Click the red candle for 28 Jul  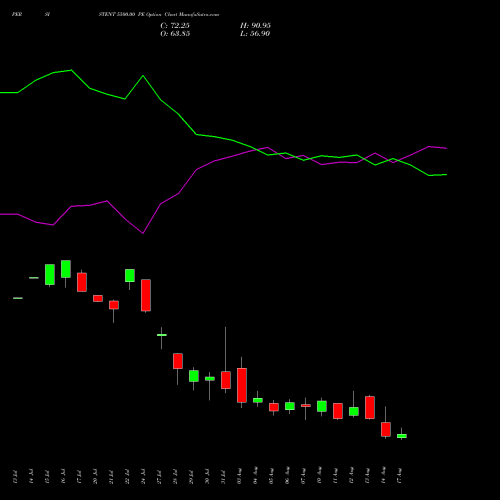(x=178, y=361)
